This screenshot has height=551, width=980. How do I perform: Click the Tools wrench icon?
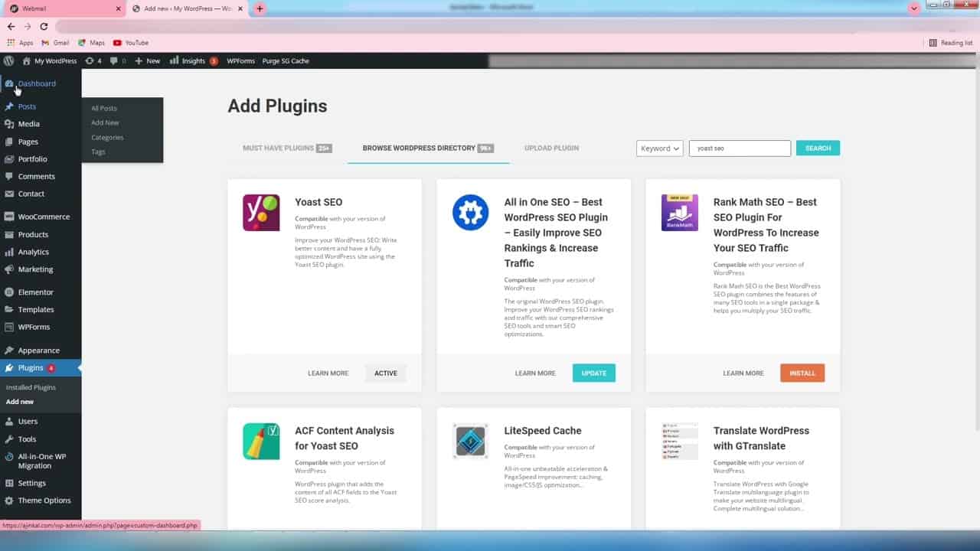pyautogui.click(x=9, y=439)
